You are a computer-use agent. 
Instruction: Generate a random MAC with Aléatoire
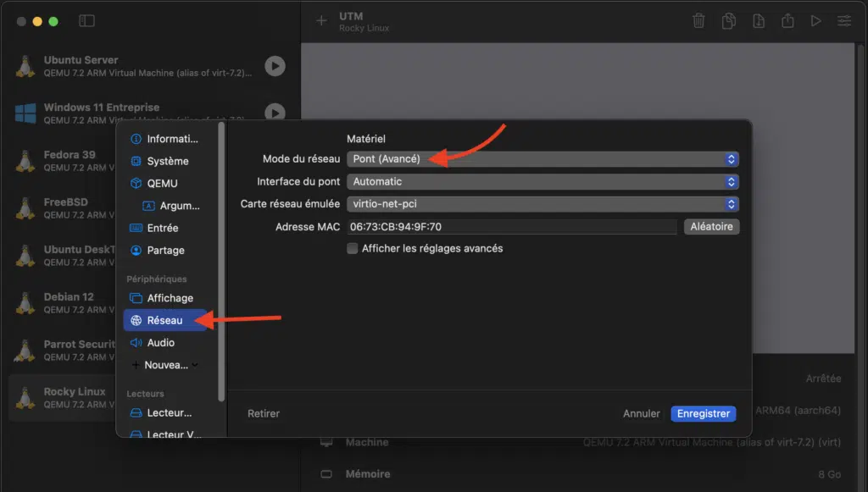[x=711, y=227]
